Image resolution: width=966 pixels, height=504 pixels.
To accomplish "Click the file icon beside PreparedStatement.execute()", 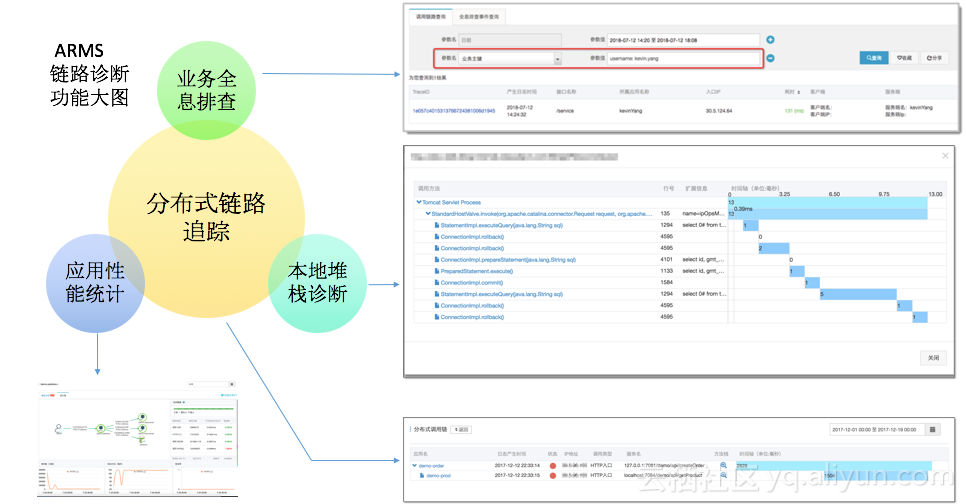I will pyautogui.click(x=437, y=271).
